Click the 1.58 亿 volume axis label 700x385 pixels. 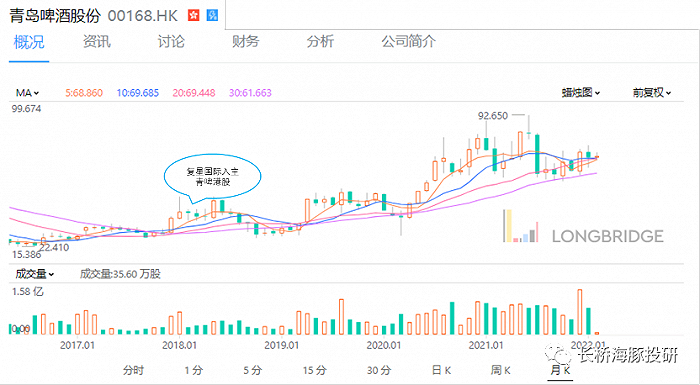click(x=28, y=292)
